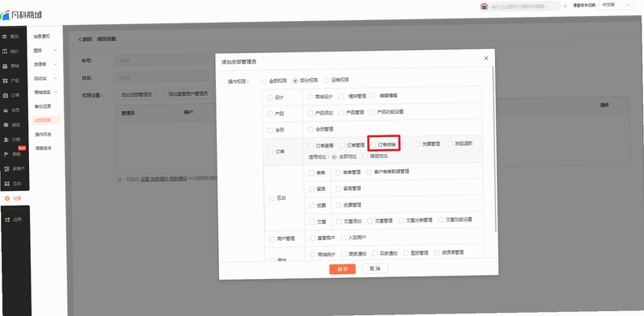Open the 会员 members crown icon
The image size is (644, 316).
pyautogui.click(x=6, y=110)
